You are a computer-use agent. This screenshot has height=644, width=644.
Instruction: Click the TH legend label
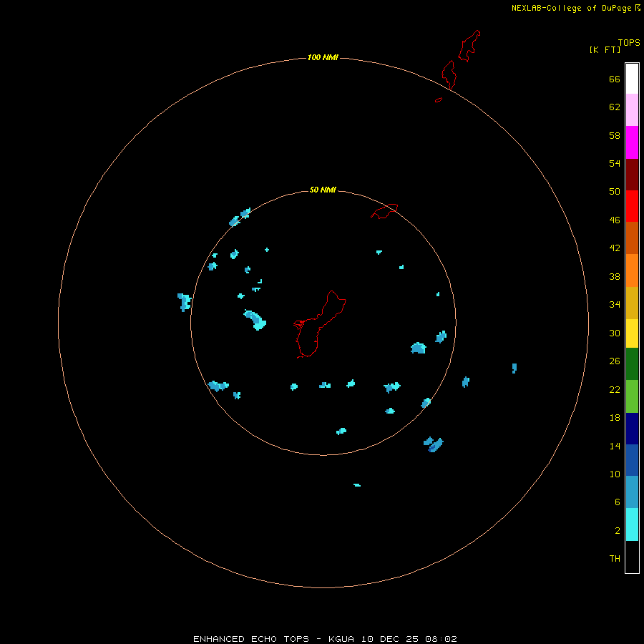(615, 559)
